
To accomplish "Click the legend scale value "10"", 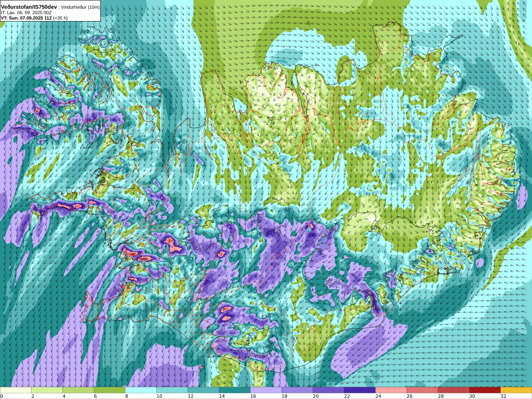I will pos(159,396).
